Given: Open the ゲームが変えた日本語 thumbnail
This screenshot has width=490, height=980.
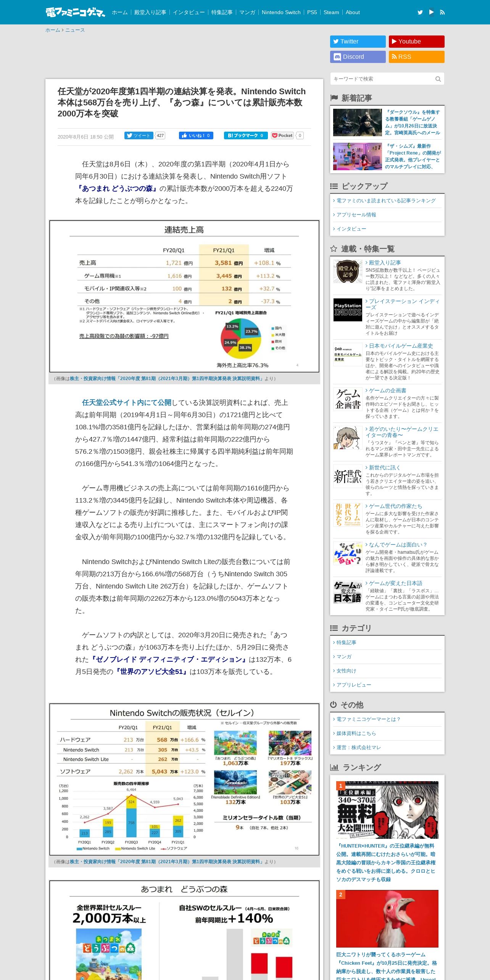Looking at the screenshot, I should coord(348,592).
